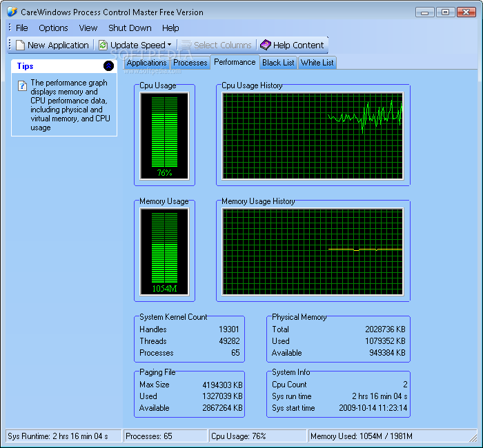
Task: Switch to the Processes tab
Action: (190, 63)
